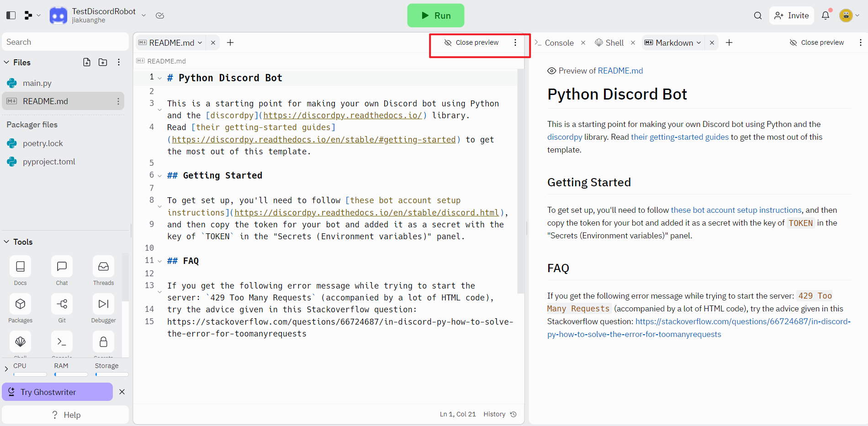Screen dimensions: 868x426
Task: Click the CPU usage bar
Action: point(30,374)
